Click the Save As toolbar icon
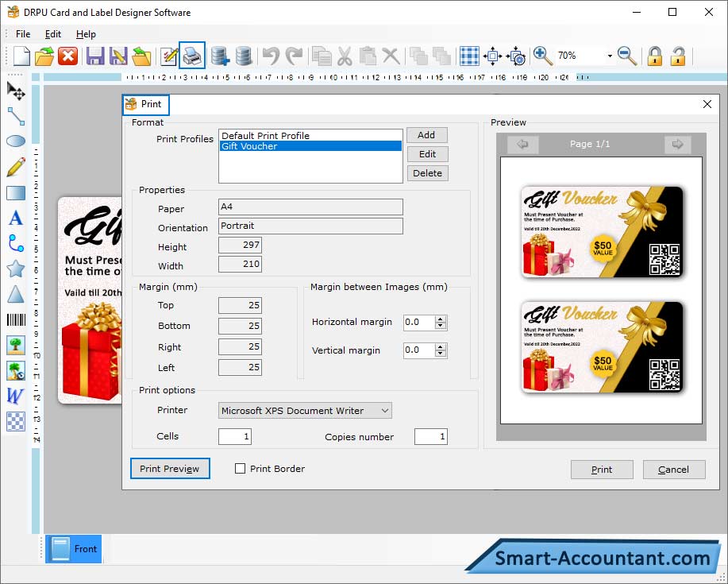The width and height of the screenshot is (728, 584). click(x=118, y=56)
